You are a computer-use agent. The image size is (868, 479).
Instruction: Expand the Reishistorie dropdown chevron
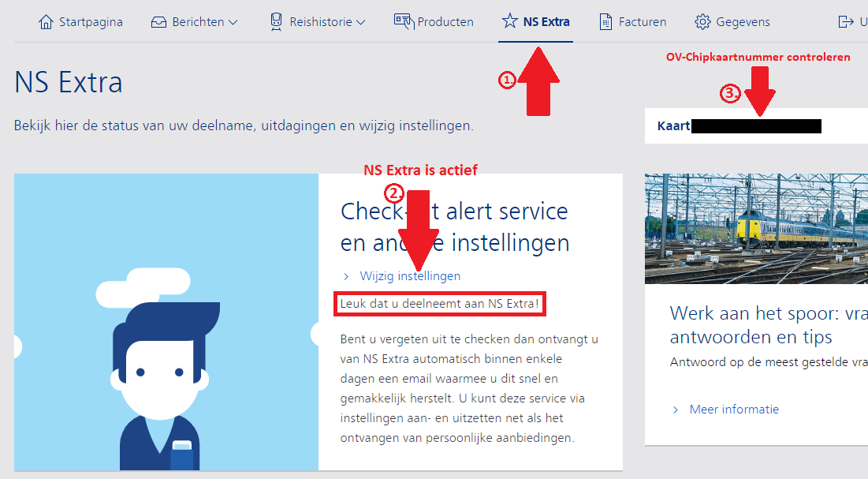(x=360, y=22)
